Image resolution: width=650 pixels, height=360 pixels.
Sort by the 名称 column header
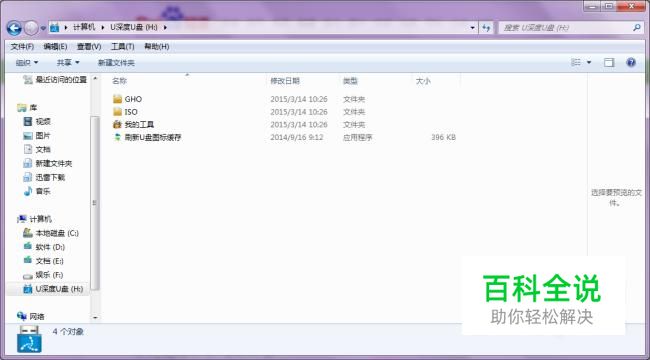click(119, 81)
